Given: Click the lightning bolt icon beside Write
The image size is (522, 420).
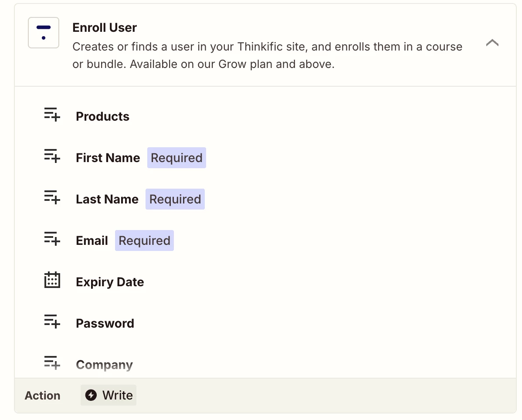Looking at the screenshot, I should click(x=91, y=395).
